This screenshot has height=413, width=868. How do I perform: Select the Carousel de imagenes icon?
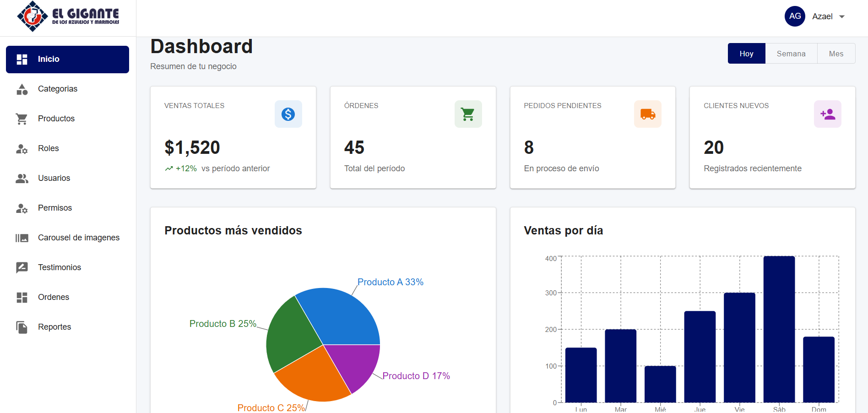pos(22,238)
